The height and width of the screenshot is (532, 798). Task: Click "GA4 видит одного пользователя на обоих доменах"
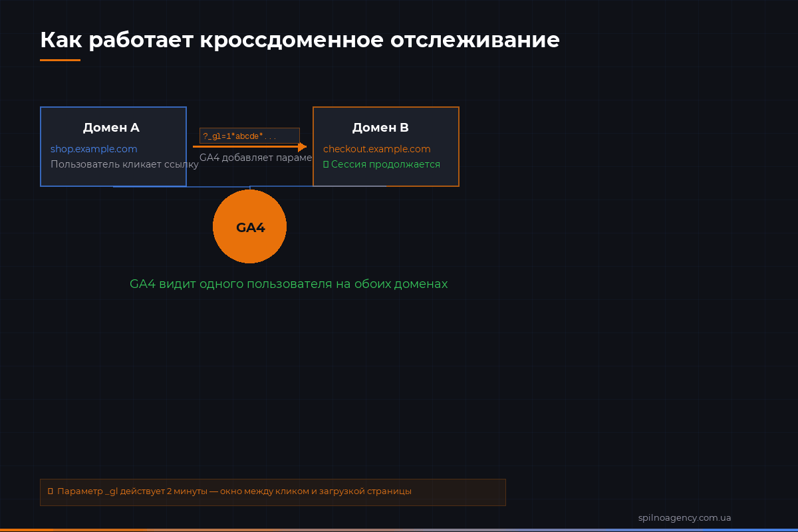click(x=289, y=284)
